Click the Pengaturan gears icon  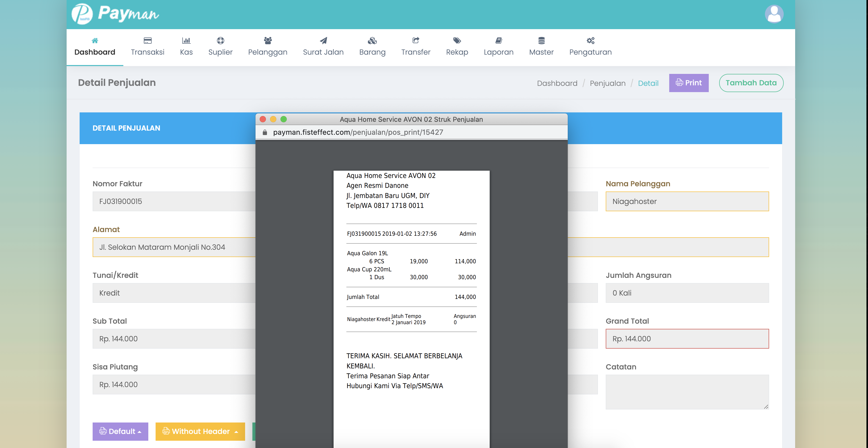[x=590, y=40]
